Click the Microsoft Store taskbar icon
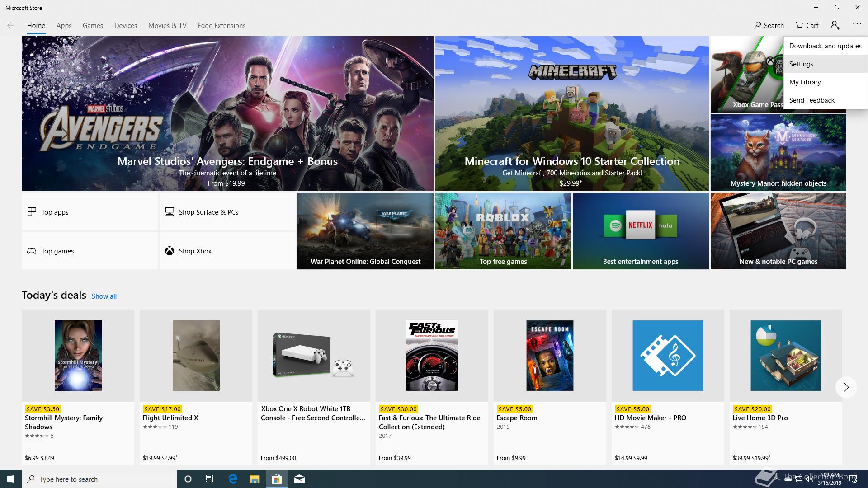 (277, 479)
